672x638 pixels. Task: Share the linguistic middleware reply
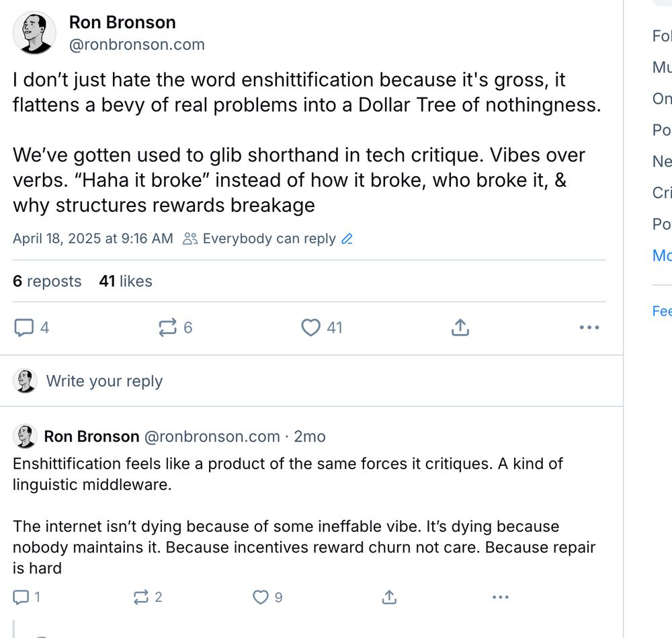[389, 597]
